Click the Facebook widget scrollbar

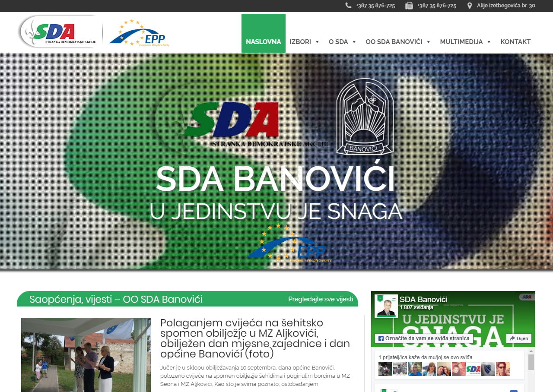pyautogui.click(x=531, y=363)
